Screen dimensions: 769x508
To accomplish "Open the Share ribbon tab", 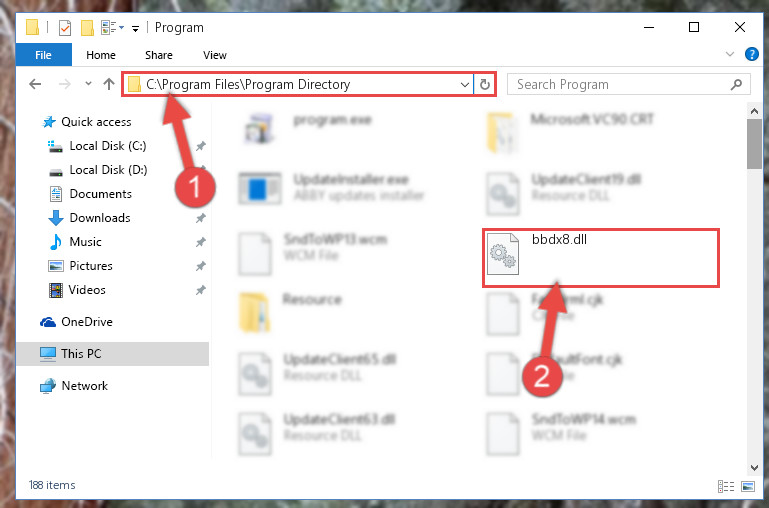I will pos(158,55).
